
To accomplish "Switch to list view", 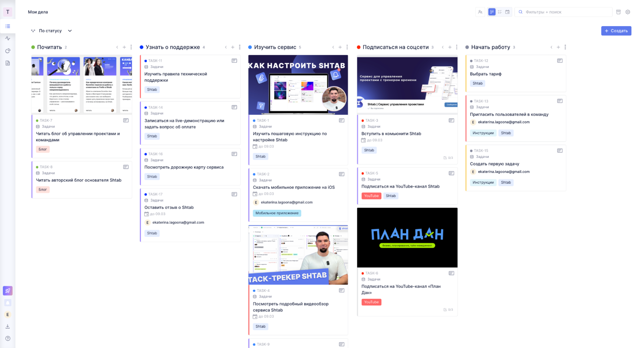I will point(500,12).
